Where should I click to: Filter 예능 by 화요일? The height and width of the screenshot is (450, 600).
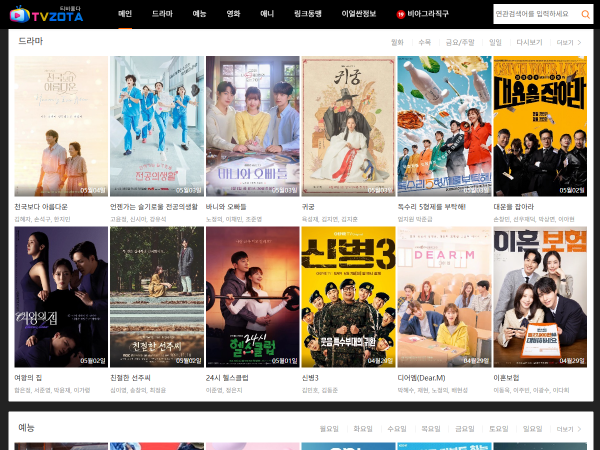click(x=363, y=429)
